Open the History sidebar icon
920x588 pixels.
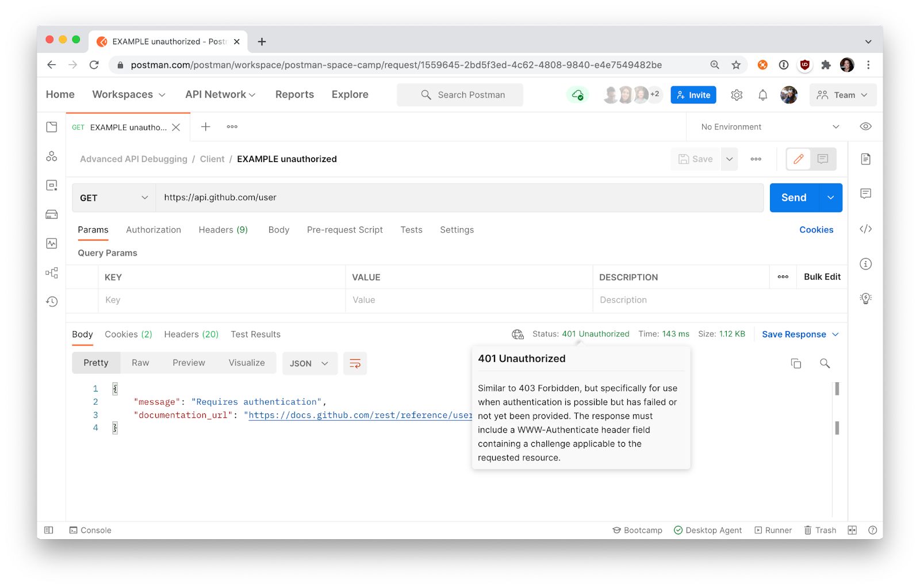(52, 301)
